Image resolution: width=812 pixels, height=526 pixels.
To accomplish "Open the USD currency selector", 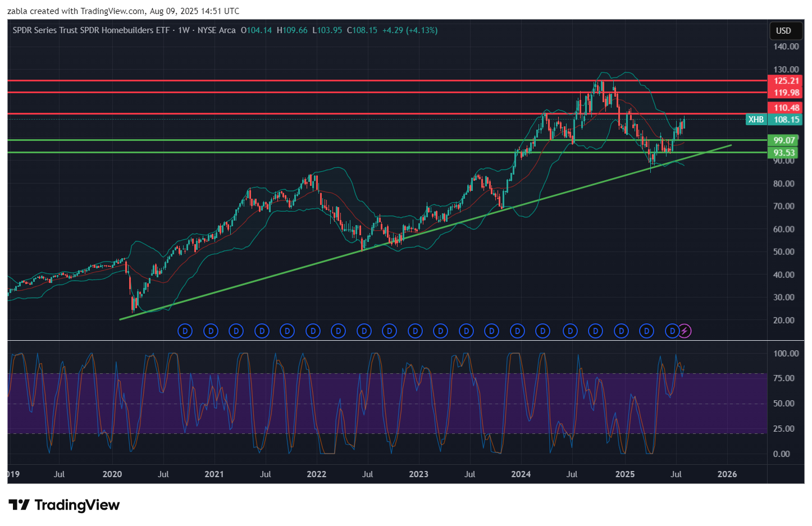I will (x=783, y=31).
